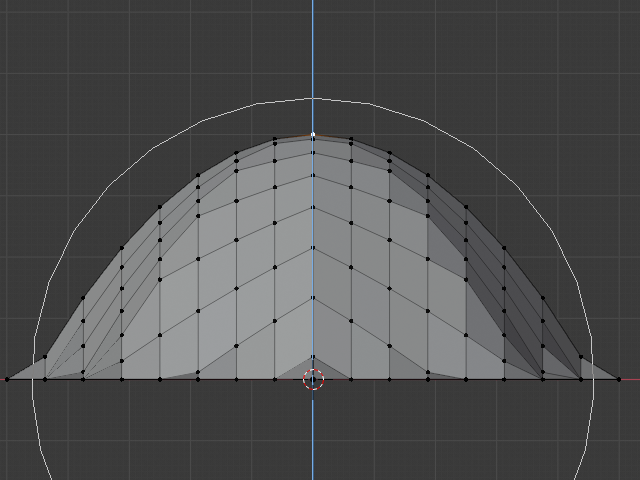This screenshot has height=480, width=640.
Task: Select the lowest vertex on the right silhouette slope
Action: point(581,357)
